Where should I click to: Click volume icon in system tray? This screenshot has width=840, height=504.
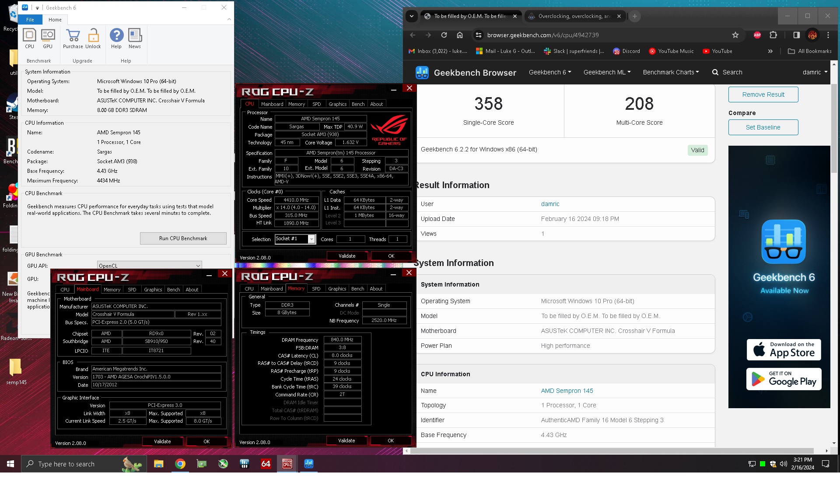(x=784, y=464)
